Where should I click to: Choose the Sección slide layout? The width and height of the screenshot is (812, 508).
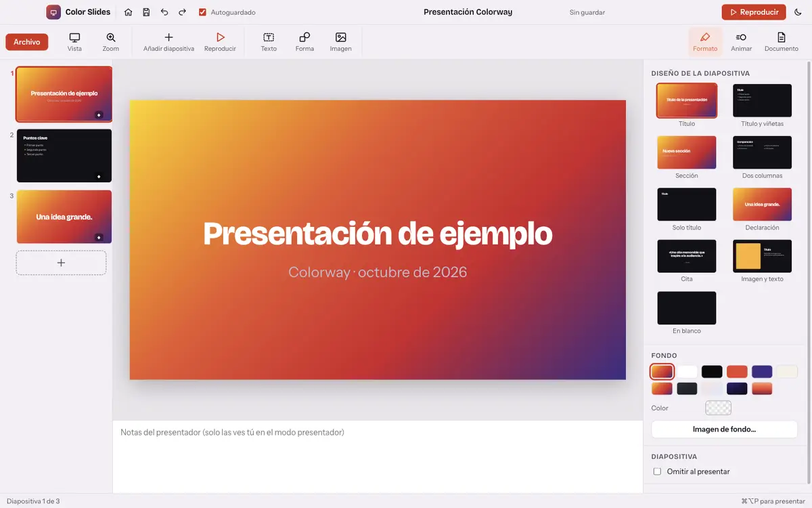point(687,152)
